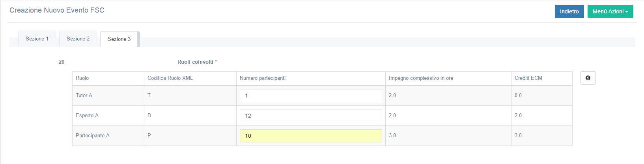Select the Tutor A role cell

[x=84, y=96]
